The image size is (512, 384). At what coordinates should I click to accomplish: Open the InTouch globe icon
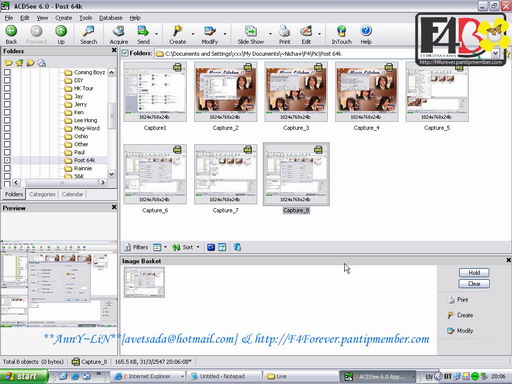click(x=341, y=31)
